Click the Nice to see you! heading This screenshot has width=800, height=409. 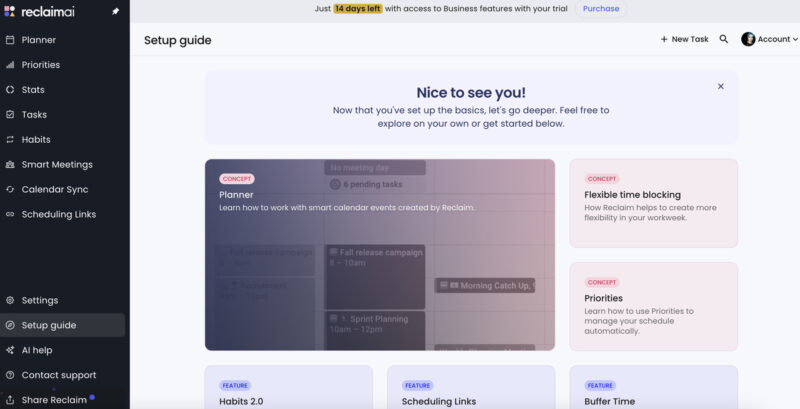(x=471, y=93)
